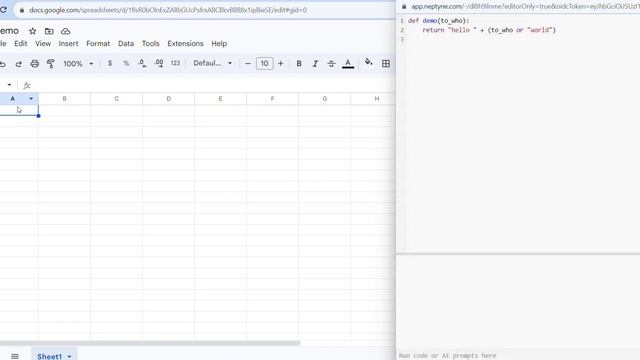Click the horizontal scrollbar of the sheet
The width and height of the screenshot is (640, 360).
[x=150, y=343]
